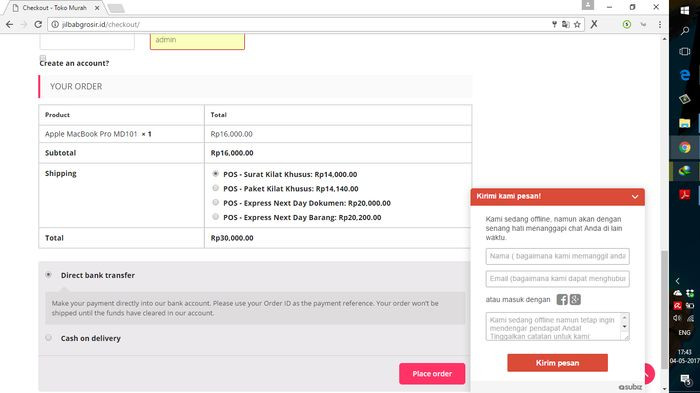Reload the checkout page
Screen dimensions: 700x393
38,25
